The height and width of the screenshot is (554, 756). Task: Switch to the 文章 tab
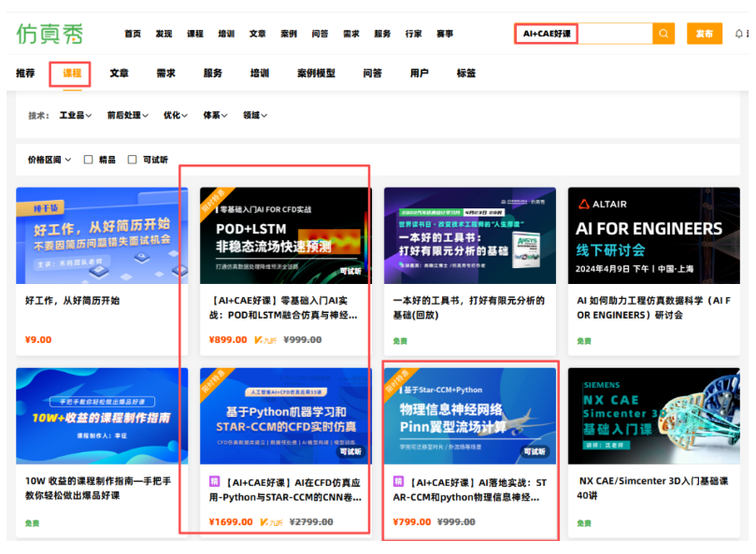[119, 73]
